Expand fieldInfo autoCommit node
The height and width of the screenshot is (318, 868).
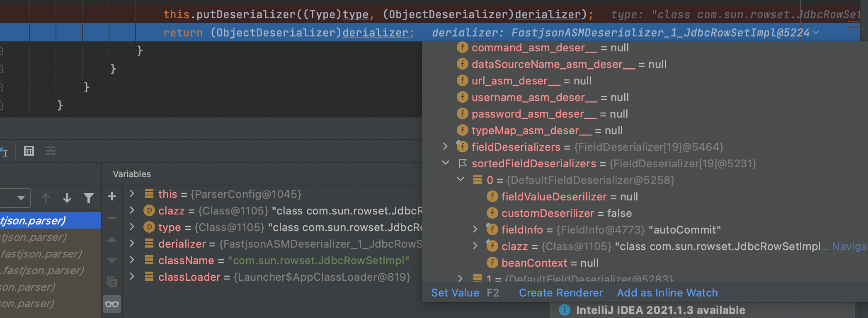pyautogui.click(x=475, y=229)
